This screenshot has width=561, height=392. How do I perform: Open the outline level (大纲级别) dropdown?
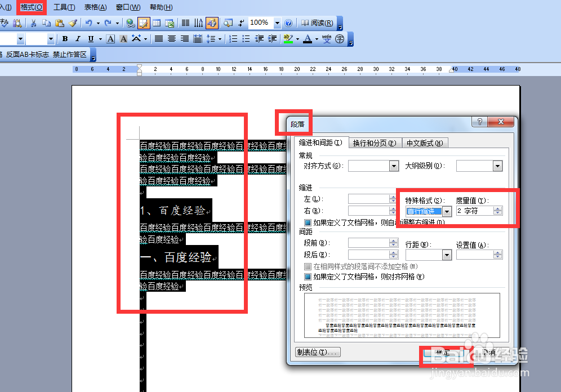[x=498, y=166]
